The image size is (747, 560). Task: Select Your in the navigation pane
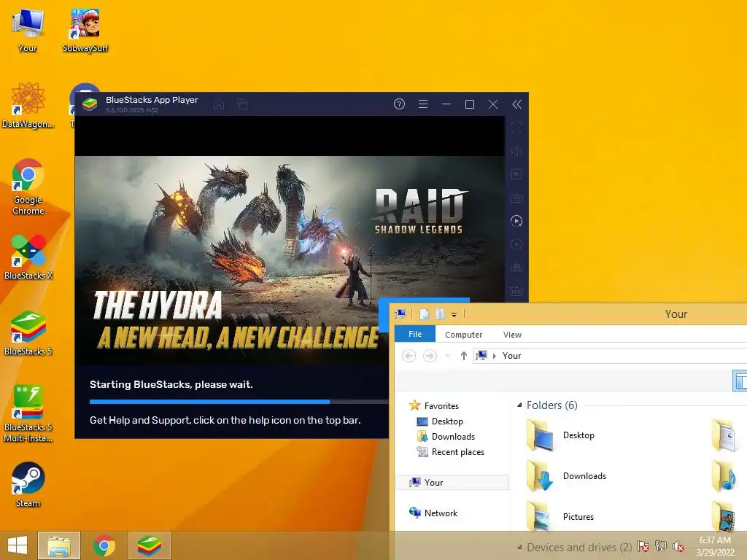452,483
